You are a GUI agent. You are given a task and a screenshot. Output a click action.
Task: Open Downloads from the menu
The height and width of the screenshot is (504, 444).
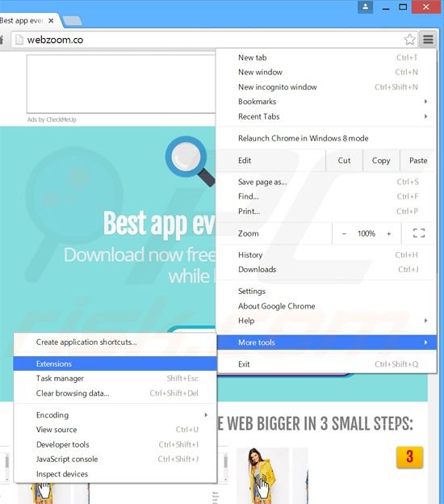pyautogui.click(x=326, y=269)
